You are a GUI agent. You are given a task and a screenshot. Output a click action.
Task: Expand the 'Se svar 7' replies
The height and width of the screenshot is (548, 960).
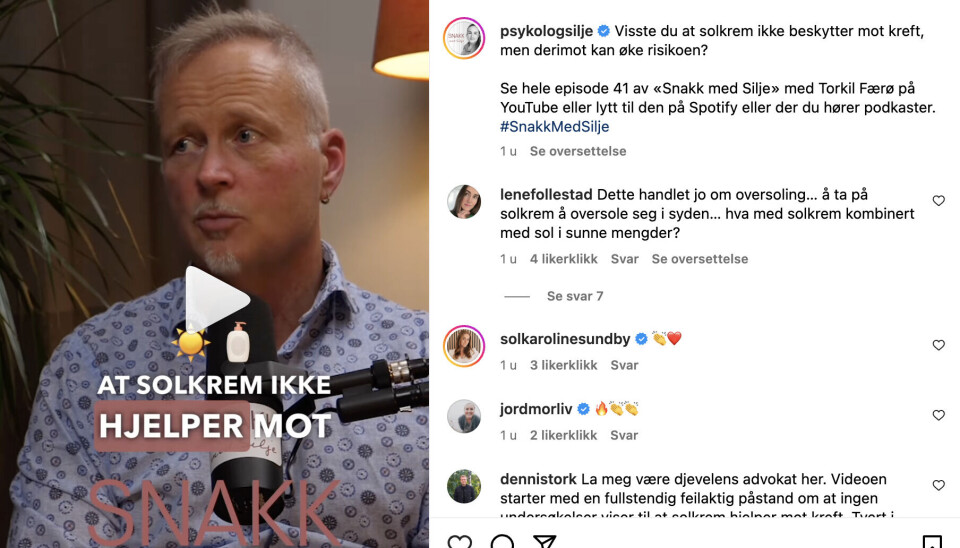pyautogui.click(x=575, y=296)
